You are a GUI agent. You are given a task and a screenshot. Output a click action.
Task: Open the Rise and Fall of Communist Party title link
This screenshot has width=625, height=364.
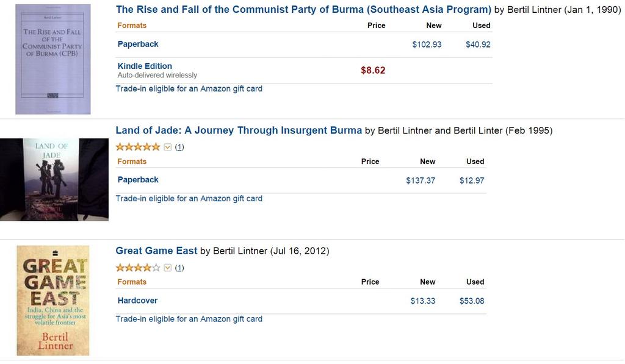(303, 10)
